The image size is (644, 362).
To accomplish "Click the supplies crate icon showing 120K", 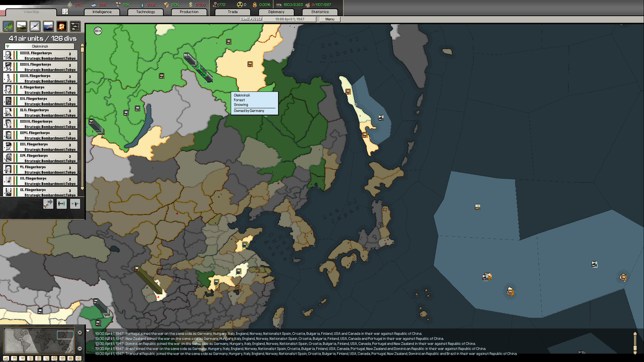I will coord(166,5).
